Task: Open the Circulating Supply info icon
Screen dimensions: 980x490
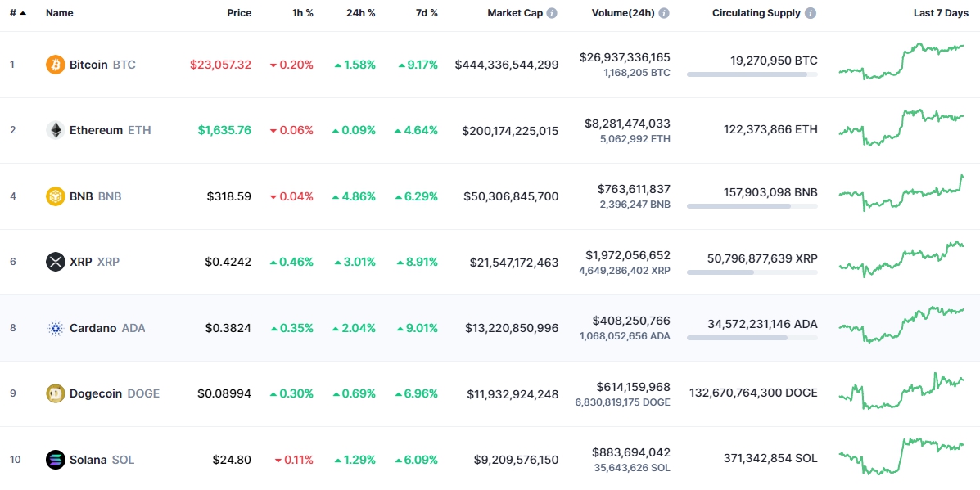Action: tap(811, 13)
